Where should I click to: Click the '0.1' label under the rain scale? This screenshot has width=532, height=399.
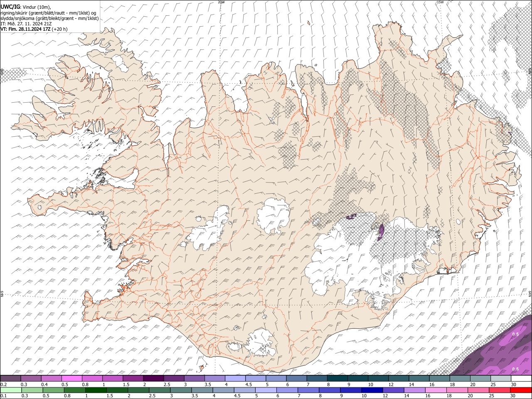(x=3, y=396)
